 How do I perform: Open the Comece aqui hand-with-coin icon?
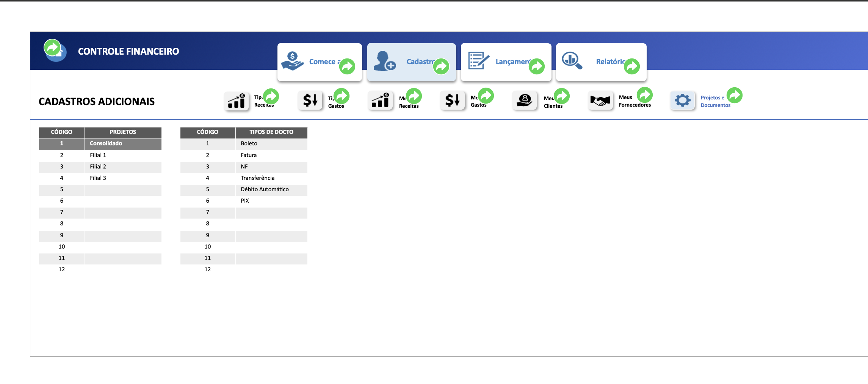(x=292, y=61)
